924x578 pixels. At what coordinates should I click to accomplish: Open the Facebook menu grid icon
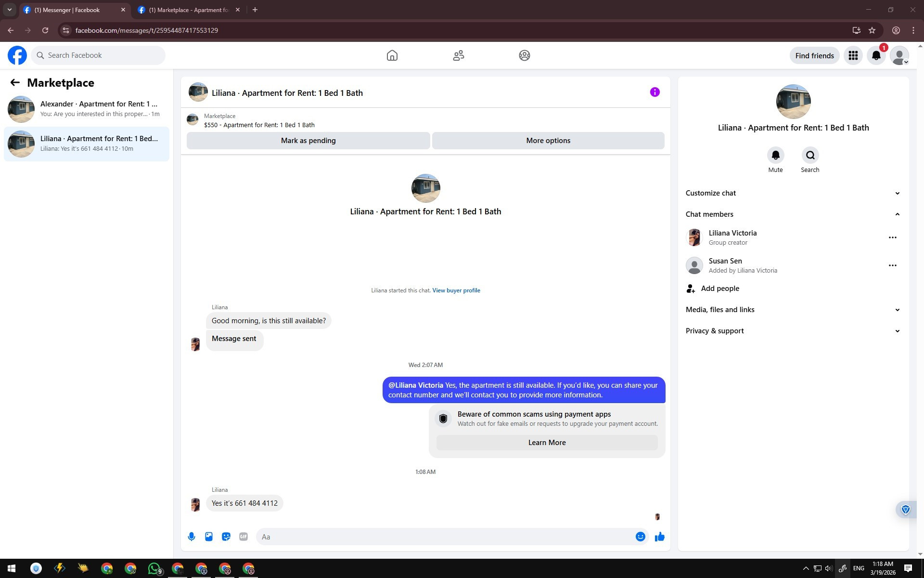[x=853, y=56]
